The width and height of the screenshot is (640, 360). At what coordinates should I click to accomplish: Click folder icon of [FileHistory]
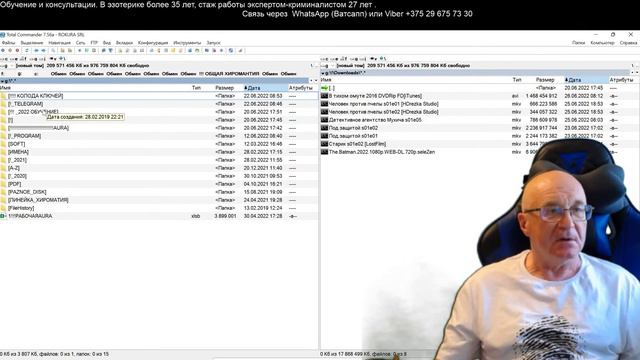pos(4,208)
